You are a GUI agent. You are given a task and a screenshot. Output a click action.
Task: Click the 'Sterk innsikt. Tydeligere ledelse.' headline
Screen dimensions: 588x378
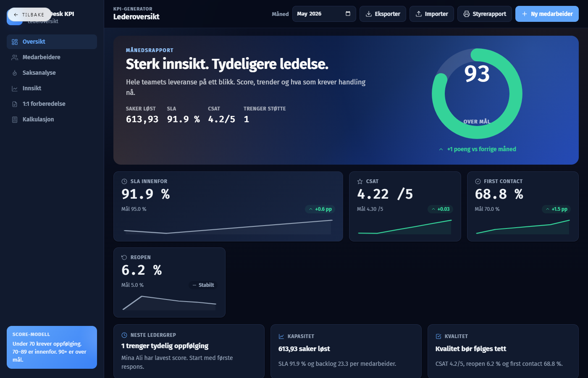point(227,64)
